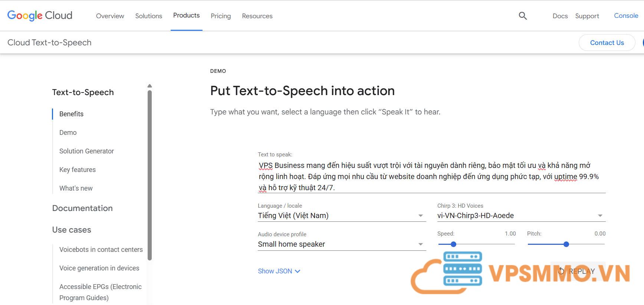Open the Docs link
Viewport: 644px width, 305px height.
[x=560, y=16]
